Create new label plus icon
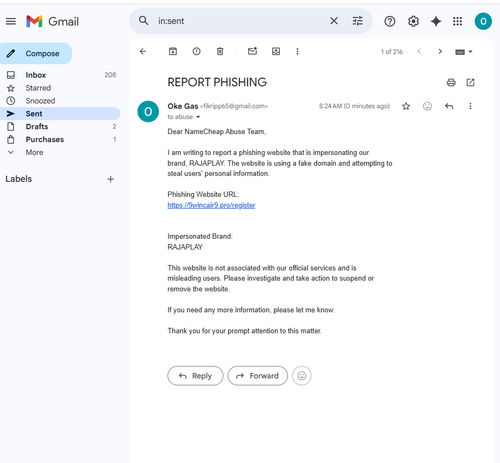The height and width of the screenshot is (463, 500). click(x=110, y=179)
